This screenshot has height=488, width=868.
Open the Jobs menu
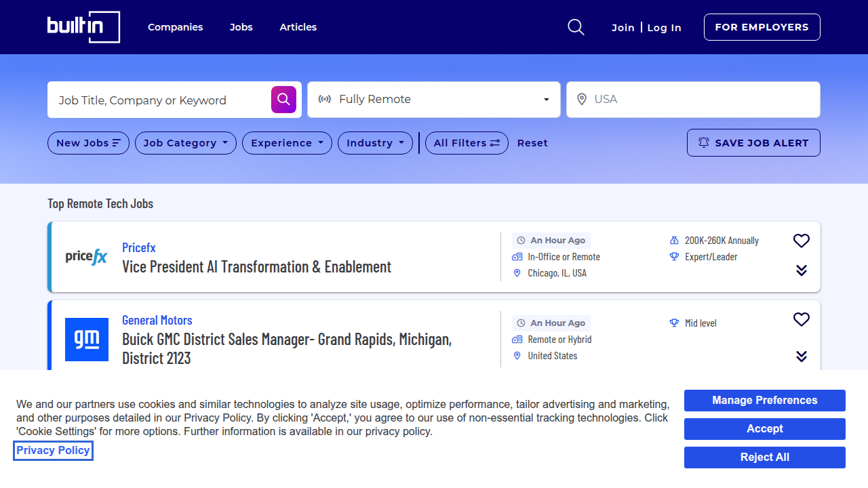[x=241, y=27]
